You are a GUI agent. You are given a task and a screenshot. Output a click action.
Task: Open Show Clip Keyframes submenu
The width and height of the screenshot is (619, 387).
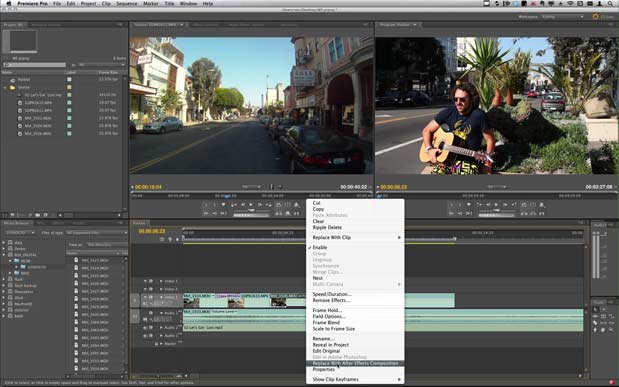click(355, 379)
